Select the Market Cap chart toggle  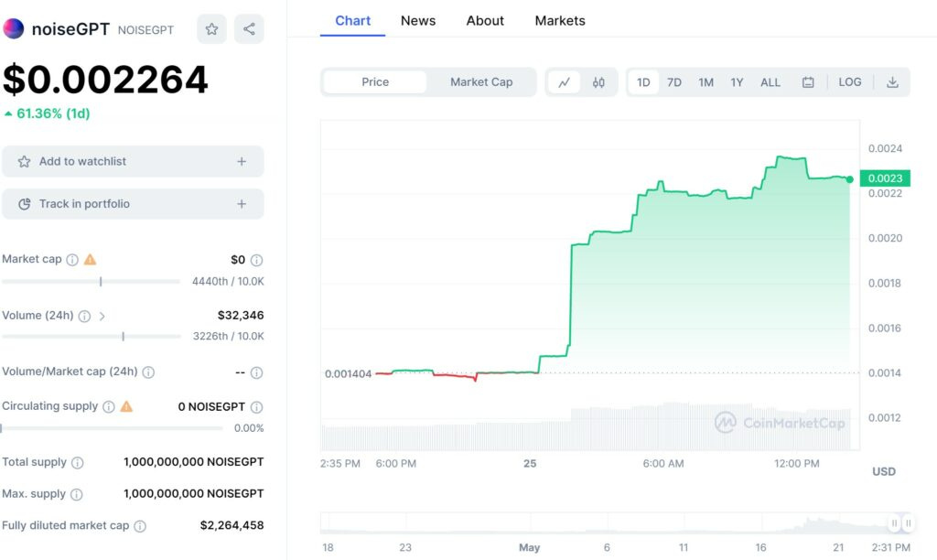(481, 81)
